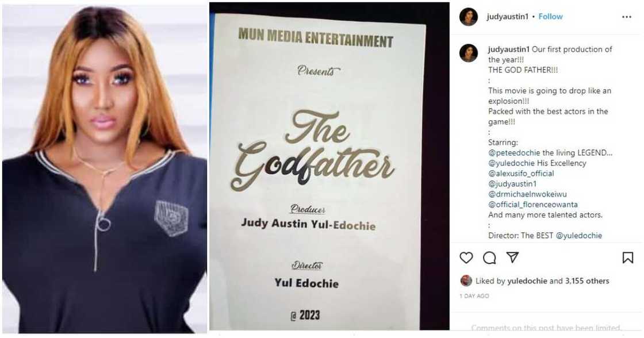Open judyaustin1 username in post header
Image resolution: width=644 pixels, height=338 pixels.
point(508,17)
